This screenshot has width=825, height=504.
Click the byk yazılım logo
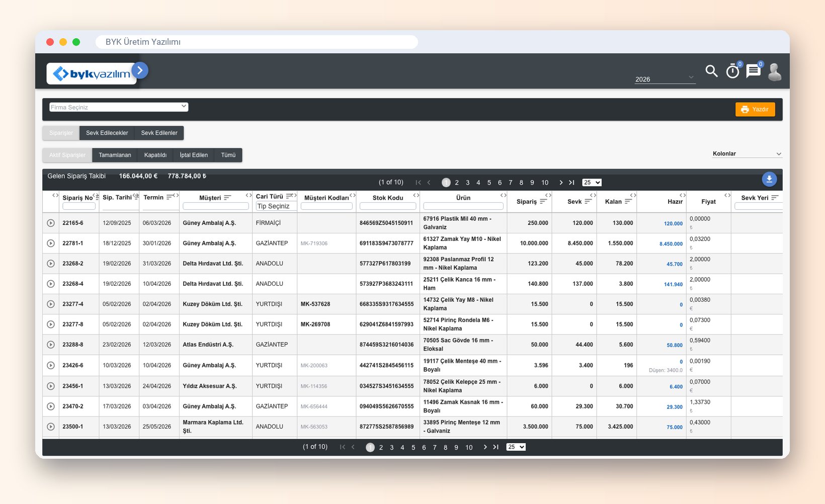click(x=92, y=74)
